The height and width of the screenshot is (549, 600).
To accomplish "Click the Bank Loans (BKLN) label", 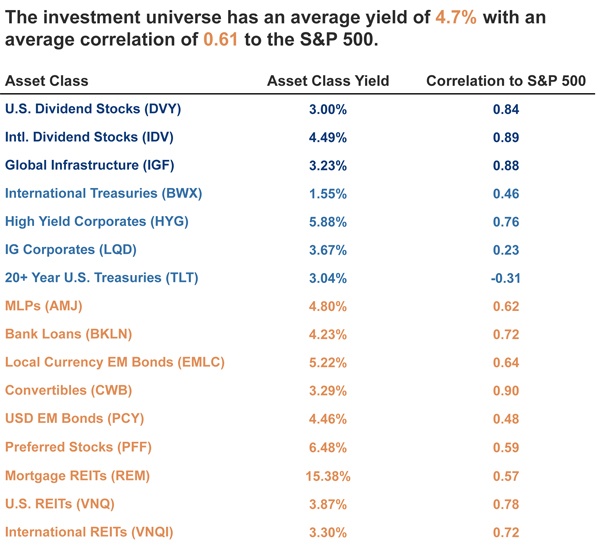I will pos(68,334).
